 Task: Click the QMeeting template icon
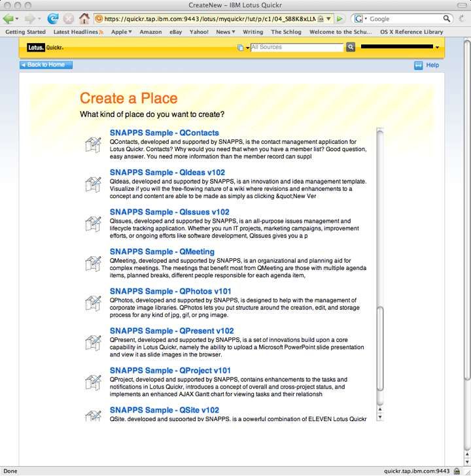click(93, 263)
